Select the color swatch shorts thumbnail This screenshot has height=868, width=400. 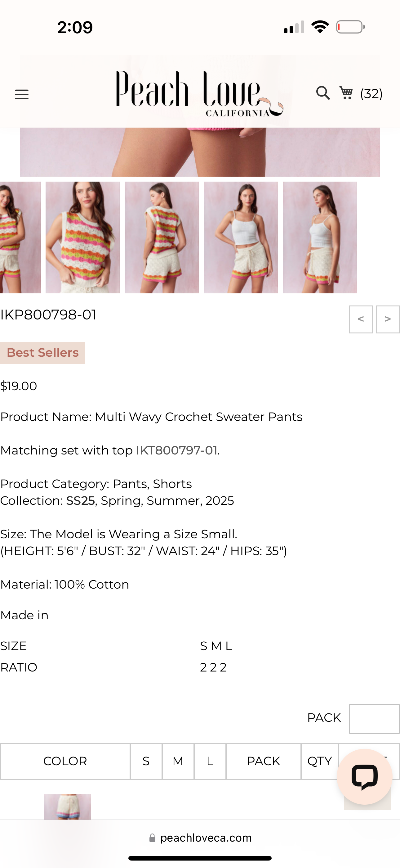point(68,806)
